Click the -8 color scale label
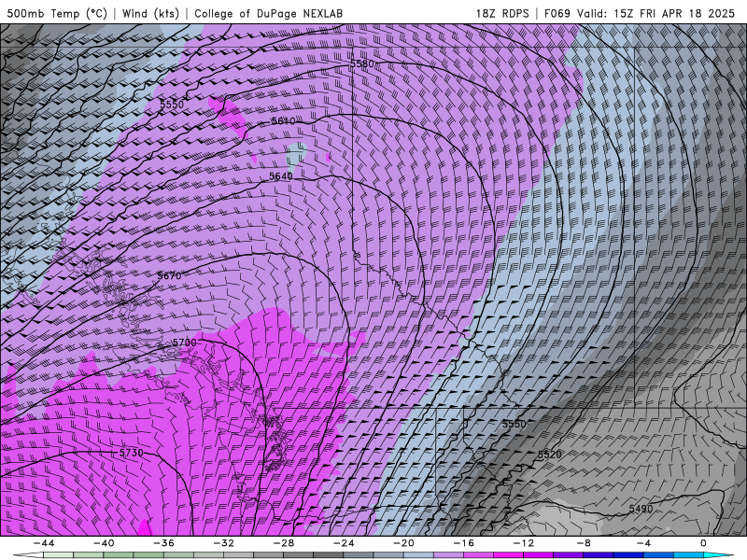This screenshot has width=747, height=560. click(583, 543)
